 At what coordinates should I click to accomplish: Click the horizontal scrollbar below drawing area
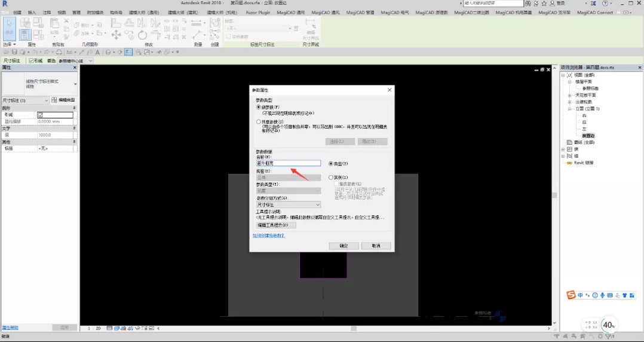tap(354, 328)
